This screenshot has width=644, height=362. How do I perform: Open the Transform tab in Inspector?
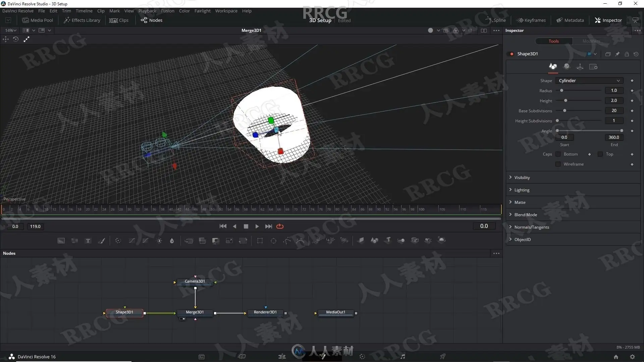point(580,66)
